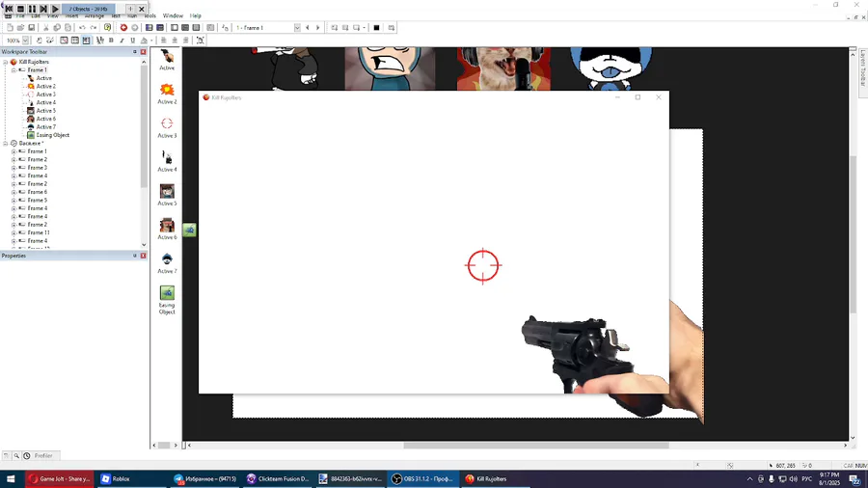This screenshot has width=868, height=488.
Task: Open the 100% zoom dropdown
Action: tap(25, 41)
